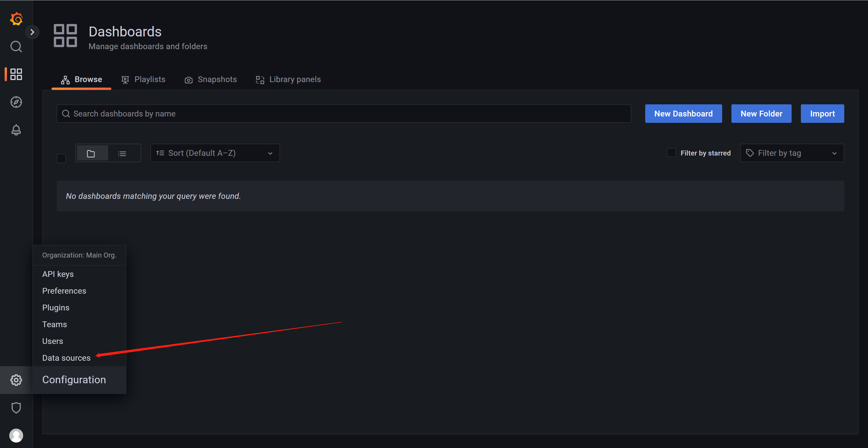Switch to the Library panels tab
The width and height of the screenshot is (868, 448).
coord(288,79)
